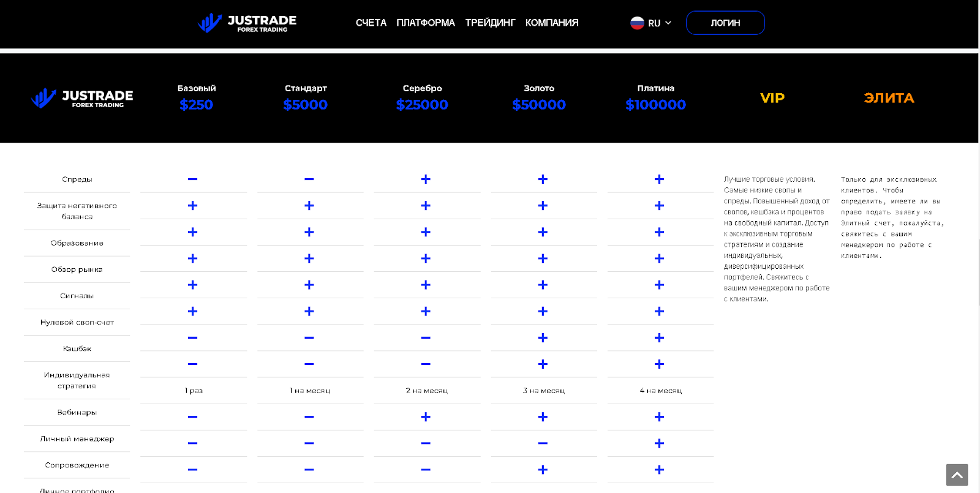Image resolution: width=980 pixels, height=493 pixels.
Task: Click the Образование row label
Action: click(x=77, y=243)
